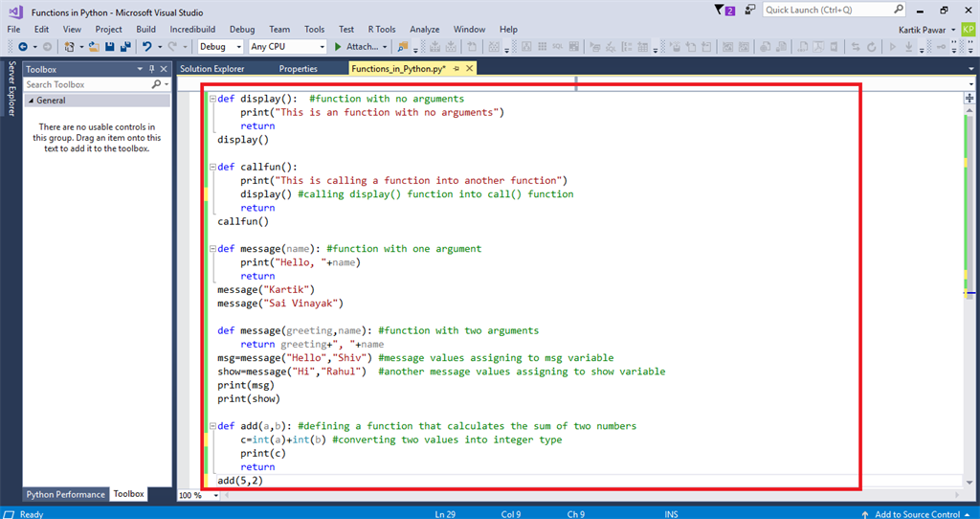
Task: Click the Save disk icon in toolbar
Action: point(111,46)
